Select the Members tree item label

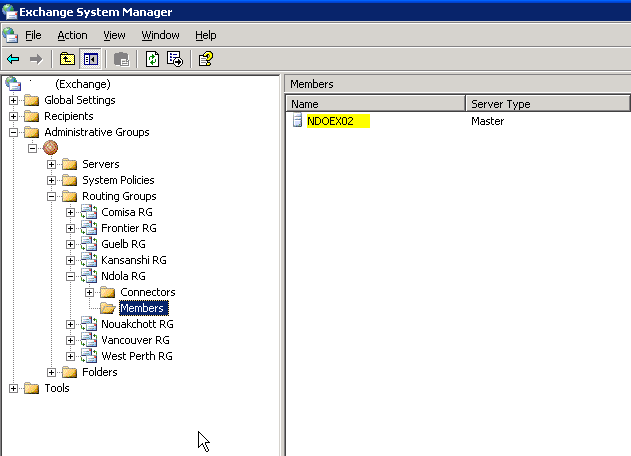(144, 308)
